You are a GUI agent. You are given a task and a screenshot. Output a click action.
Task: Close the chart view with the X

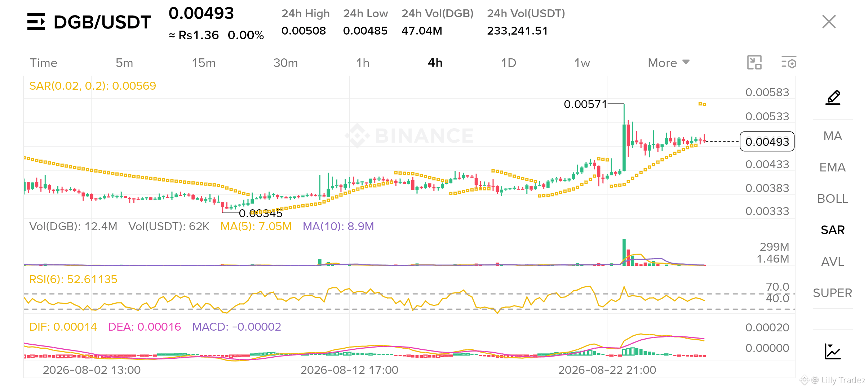pyautogui.click(x=829, y=22)
